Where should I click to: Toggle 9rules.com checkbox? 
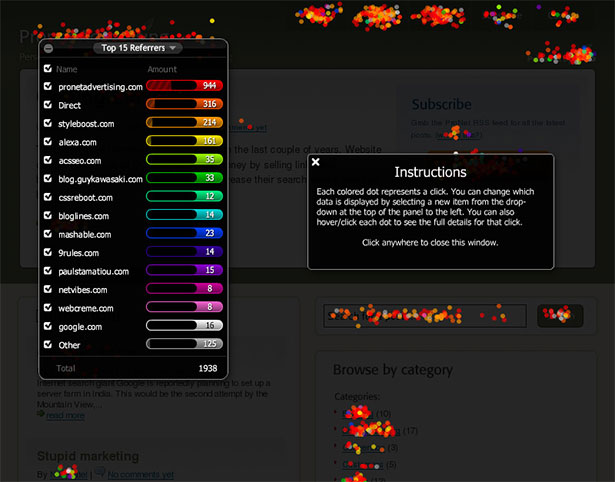tap(48, 252)
